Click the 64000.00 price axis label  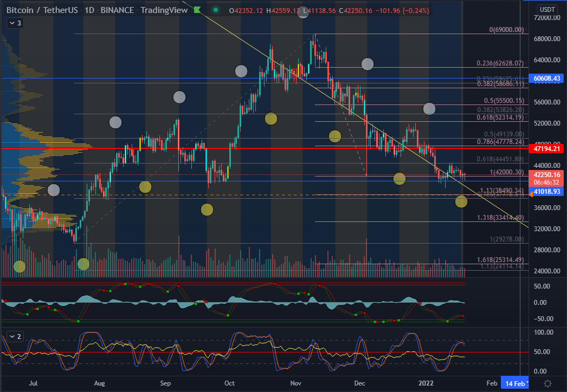tap(547, 60)
